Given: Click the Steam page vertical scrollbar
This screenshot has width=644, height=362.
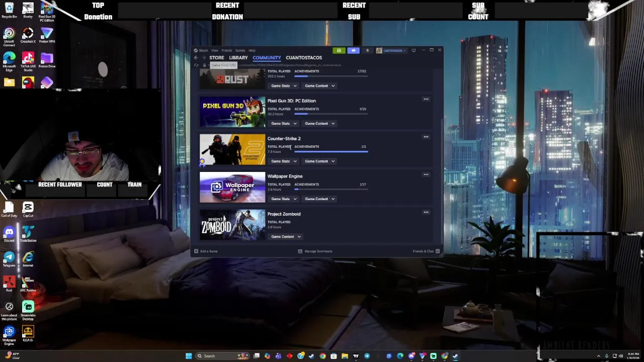Looking at the screenshot, I should coord(442,181).
